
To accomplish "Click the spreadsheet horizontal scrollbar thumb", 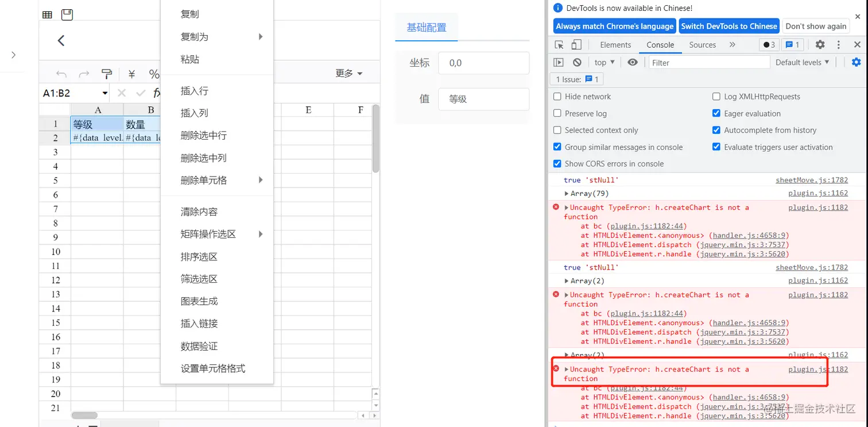I will 84,416.
